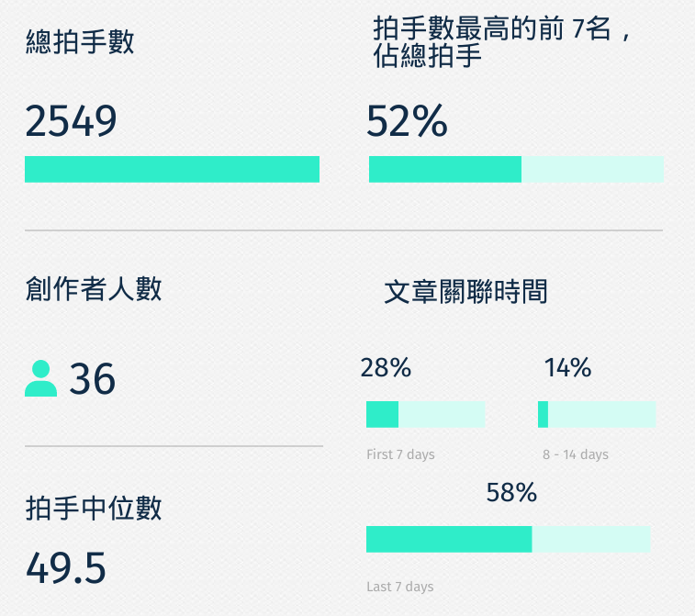Click the First 7 days progress bar

click(x=425, y=414)
